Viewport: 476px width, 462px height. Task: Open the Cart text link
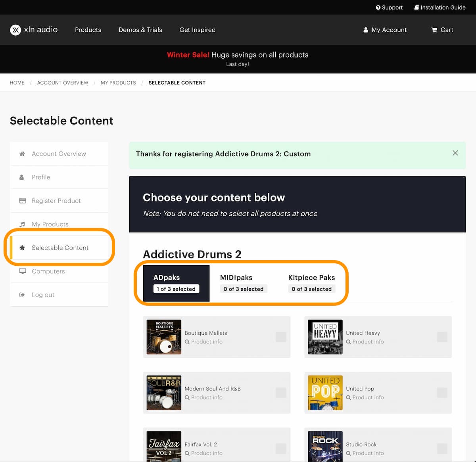(447, 30)
